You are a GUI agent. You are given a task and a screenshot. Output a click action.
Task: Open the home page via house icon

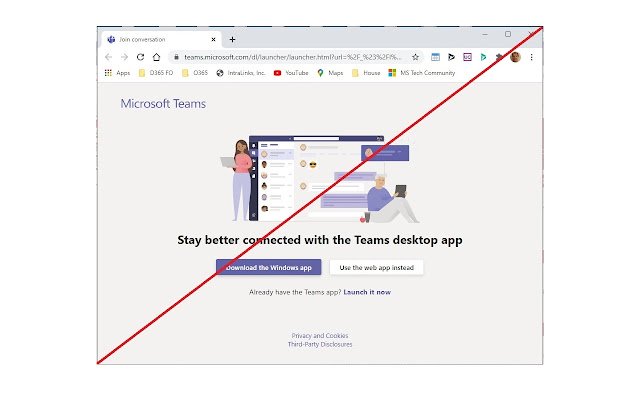coord(156,57)
